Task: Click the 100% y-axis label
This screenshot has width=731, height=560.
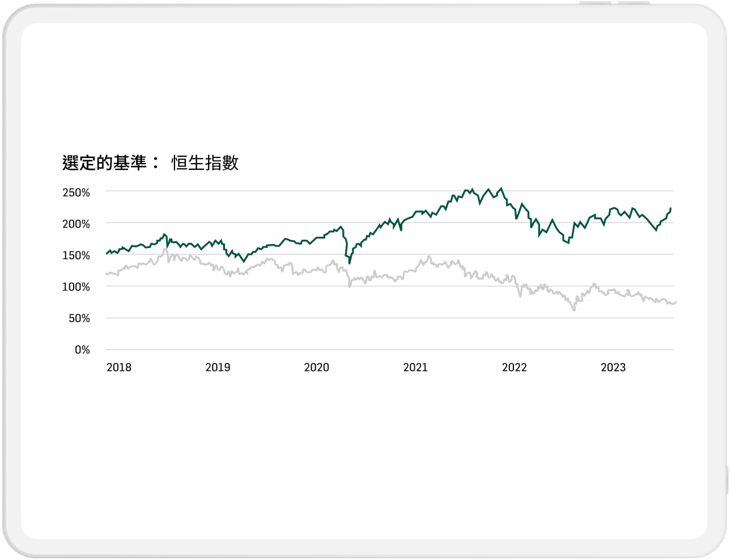Action: [x=76, y=287]
